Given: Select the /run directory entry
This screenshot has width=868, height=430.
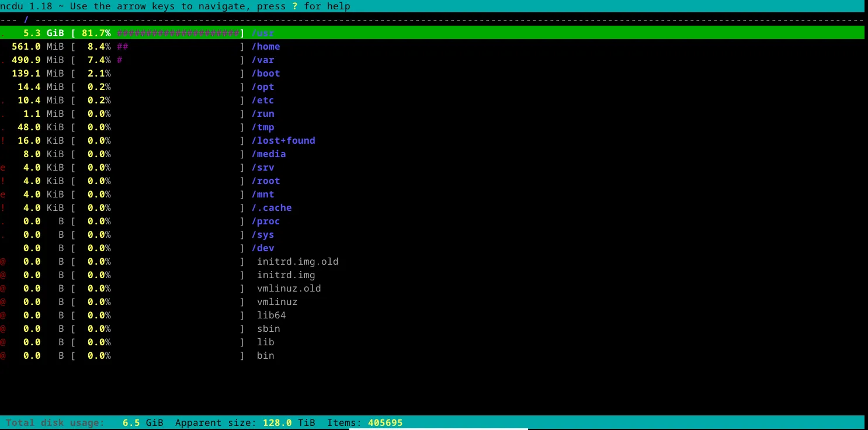Looking at the screenshot, I should click(263, 114).
